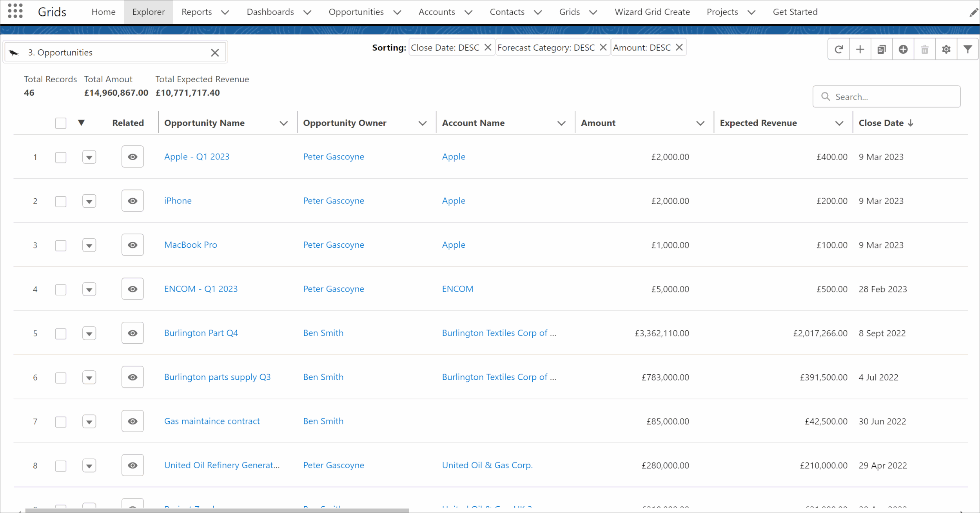
Task: Open the Expected Revenue column menu chevron
Action: pyautogui.click(x=839, y=123)
